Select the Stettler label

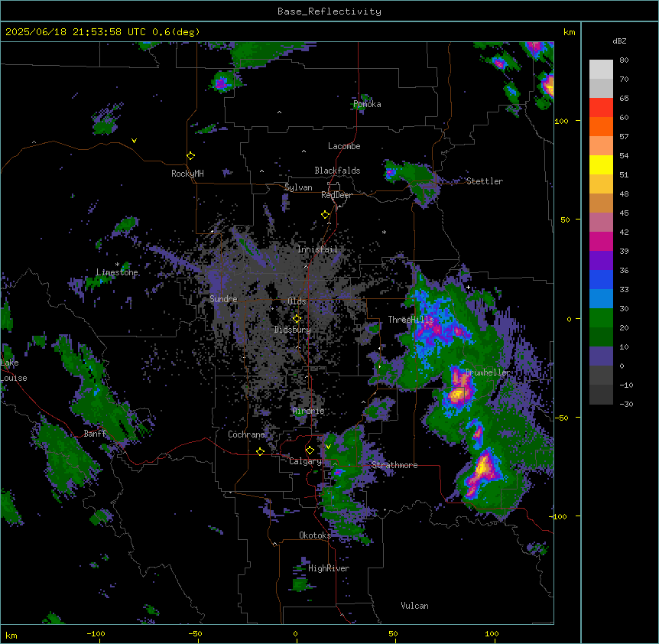click(x=485, y=181)
